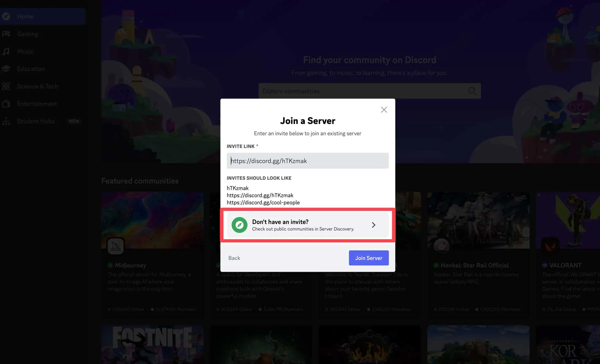Select Student Hubs in the sidebar

(x=36, y=121)
